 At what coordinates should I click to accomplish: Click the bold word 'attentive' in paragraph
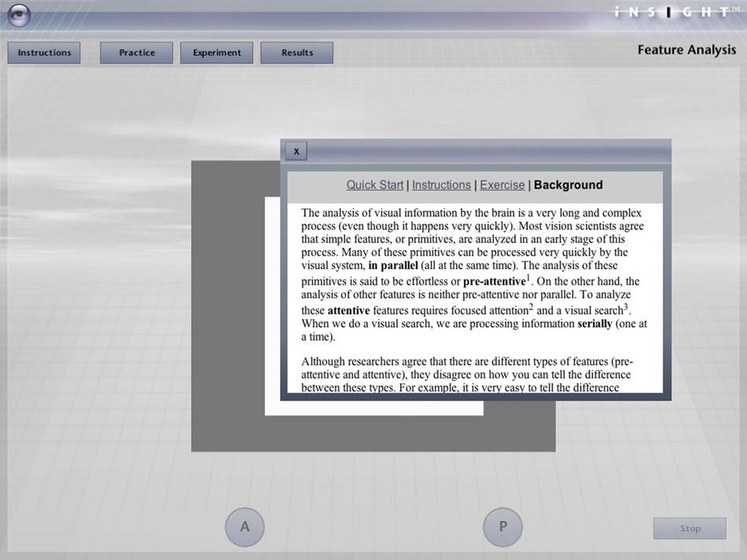tap(348, 311)
